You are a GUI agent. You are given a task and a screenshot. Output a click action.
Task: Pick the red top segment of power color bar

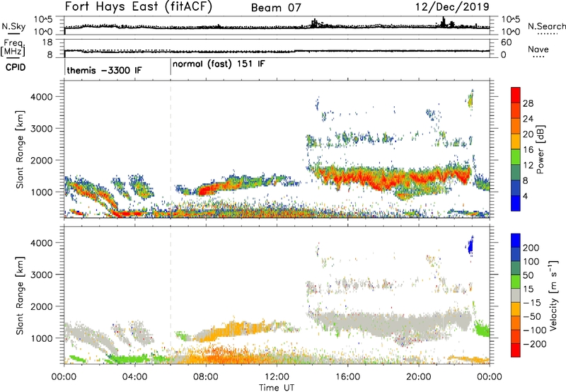[516, 95]
